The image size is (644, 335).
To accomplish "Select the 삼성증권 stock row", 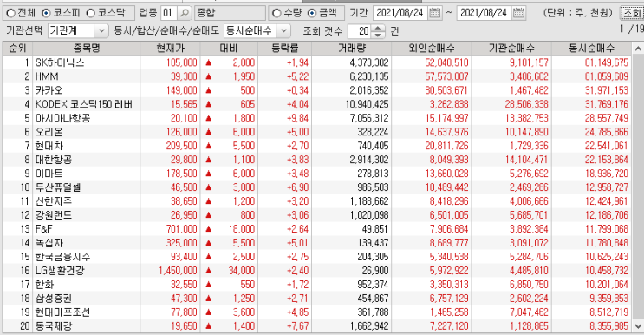I will tap(317, 299).
